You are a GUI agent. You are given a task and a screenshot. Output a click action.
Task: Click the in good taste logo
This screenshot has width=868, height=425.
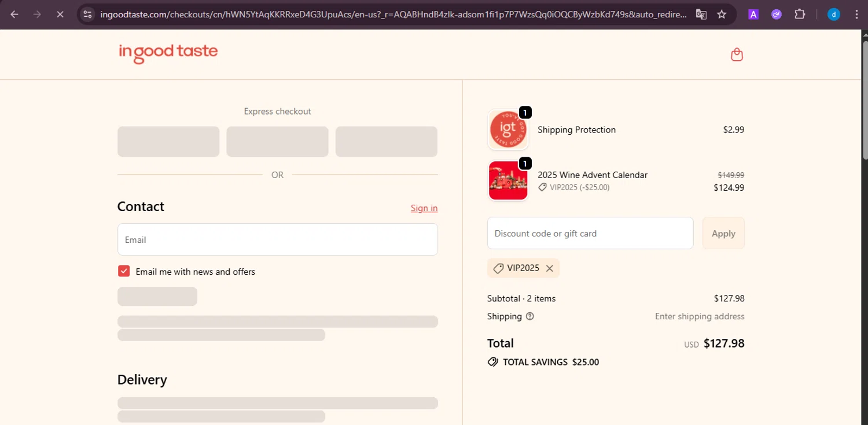click(168, 53)
